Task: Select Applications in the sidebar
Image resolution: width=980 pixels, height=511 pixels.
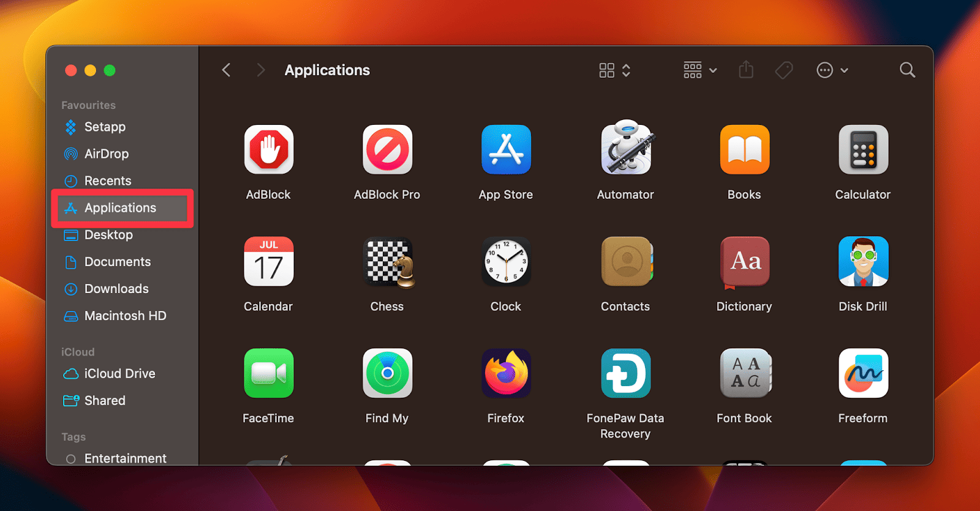Action: (x=123, y=208)
